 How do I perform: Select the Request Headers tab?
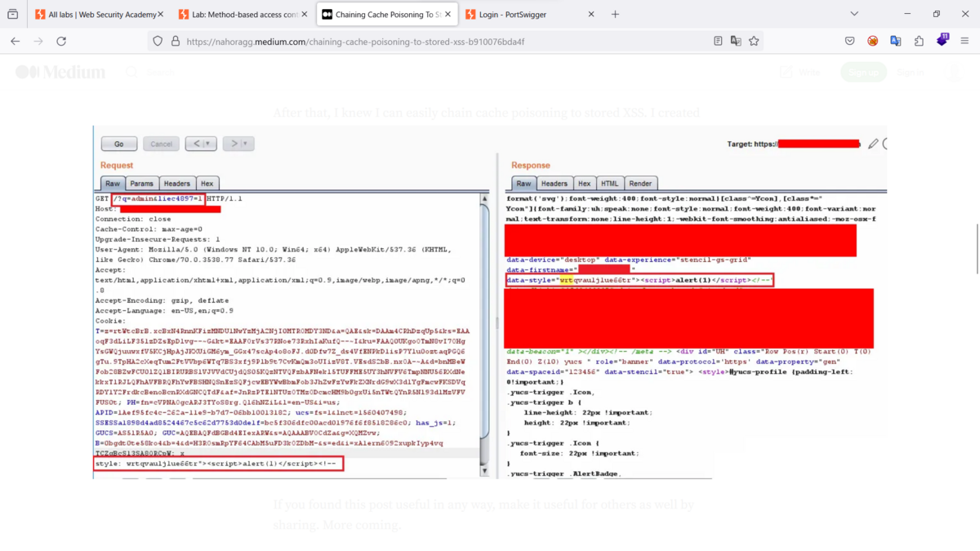(176, 184)
